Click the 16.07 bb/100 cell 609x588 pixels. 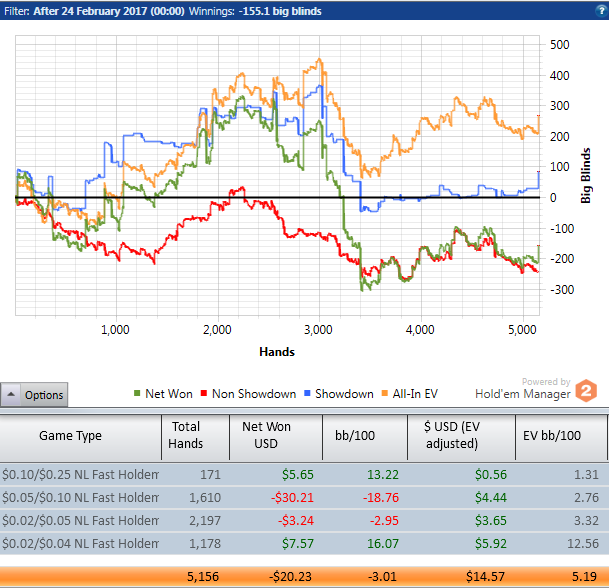pos(383,543)
